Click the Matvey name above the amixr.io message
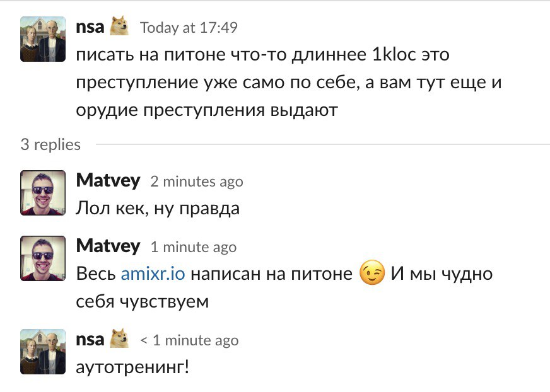This screenshot has width=550, height=392. [x=108, y=246]
